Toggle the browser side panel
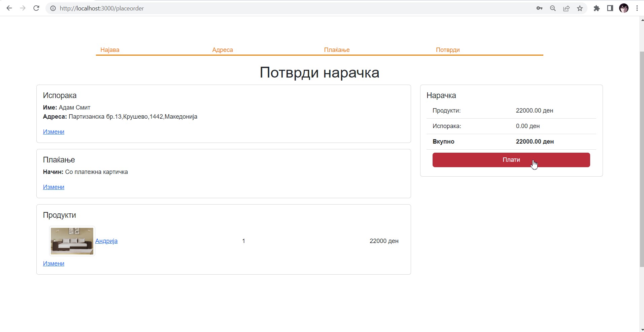Viewport: 644px width, 332px height. 610,8
